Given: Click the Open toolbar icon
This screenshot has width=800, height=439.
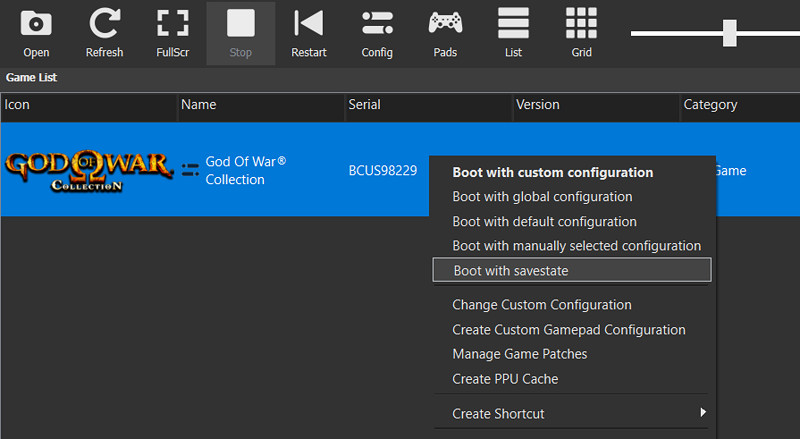Looking at the screenshot, I should (x=36, y=32).
